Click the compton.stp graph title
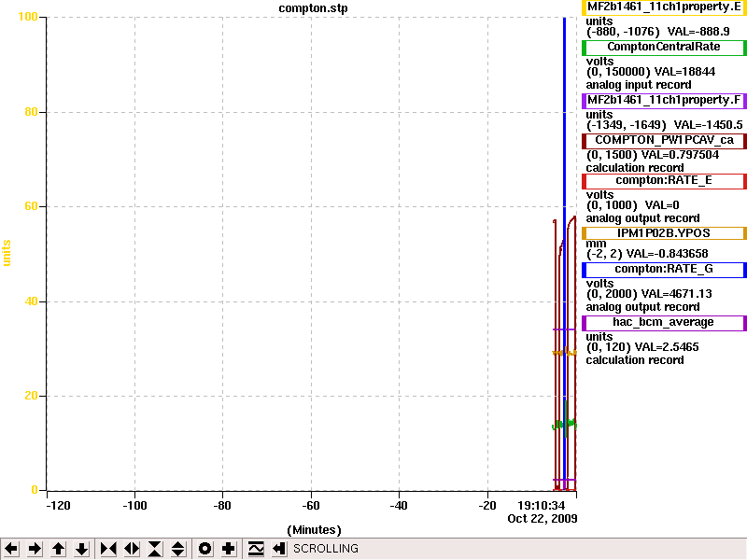This screenshot has height=560, width=747. pos(313,8)
